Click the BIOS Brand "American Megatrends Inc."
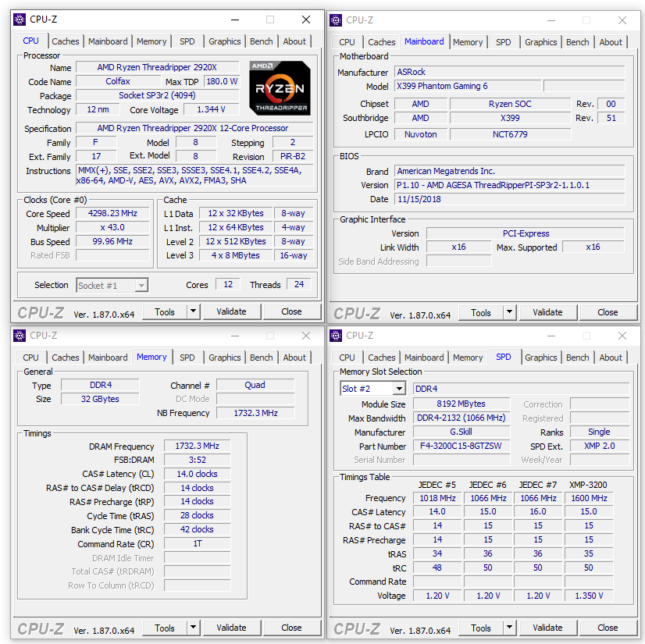The image size is (645, 644). [x=510, y=171]
